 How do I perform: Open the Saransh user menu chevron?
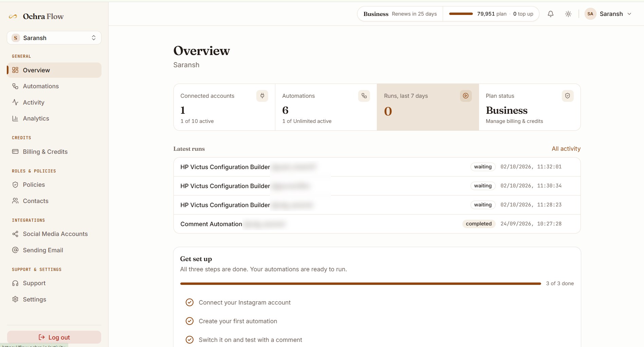coord(629,14)
